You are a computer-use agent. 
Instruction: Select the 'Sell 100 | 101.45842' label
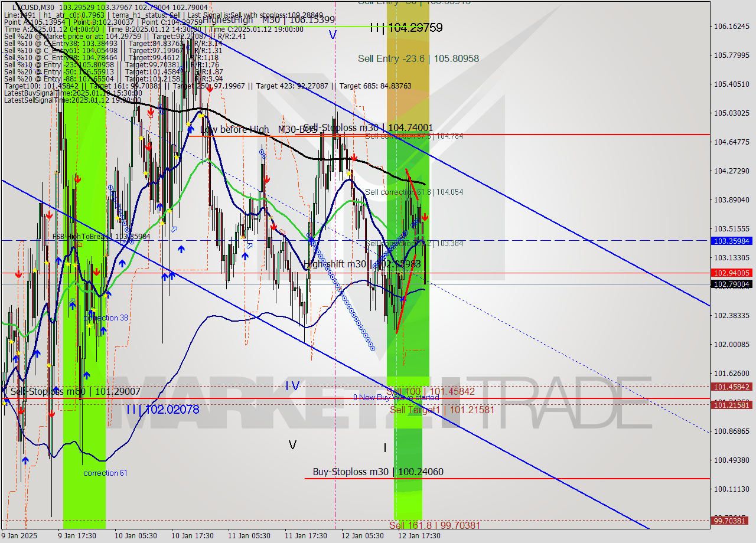431,391
